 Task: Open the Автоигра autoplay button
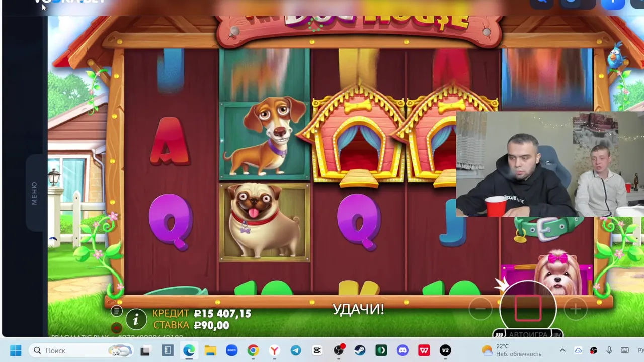pyautogui.click(x=527, y=334)
